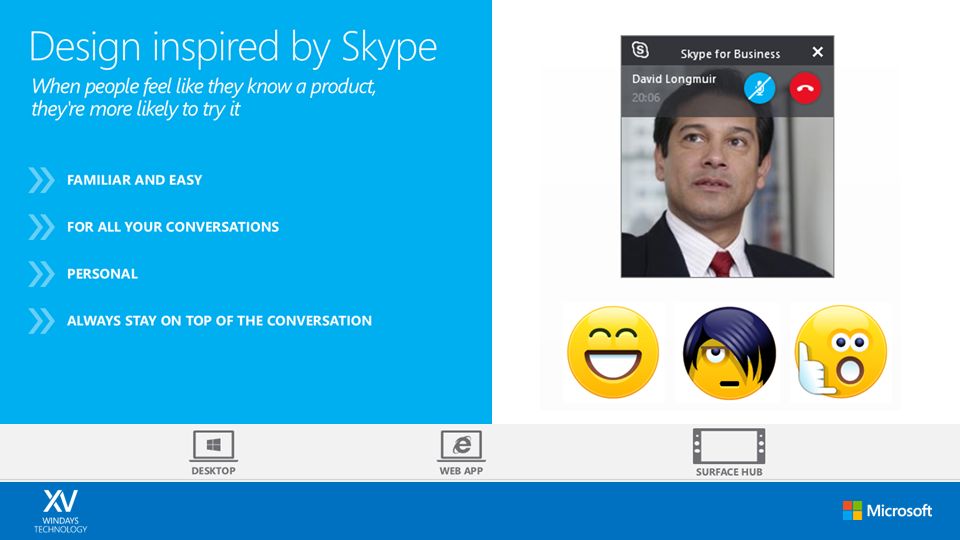Click the FOR ALL YOUR CONVERSATIONS text
Viewport: 960px width, 540px height.
pos(173,227)
